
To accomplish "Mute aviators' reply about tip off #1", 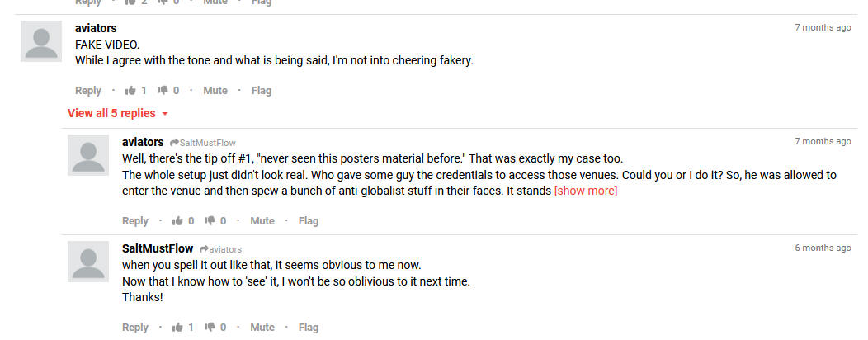I will 262,221.
